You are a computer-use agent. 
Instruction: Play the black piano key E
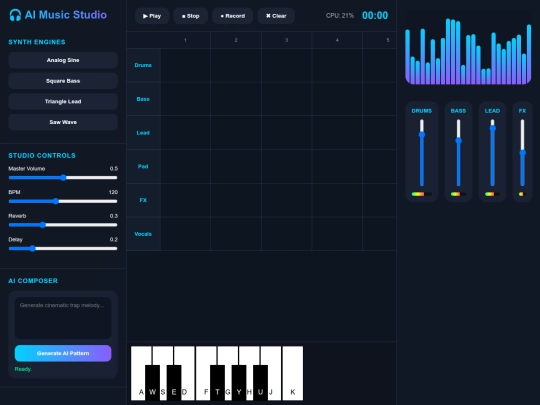[174, 382]
